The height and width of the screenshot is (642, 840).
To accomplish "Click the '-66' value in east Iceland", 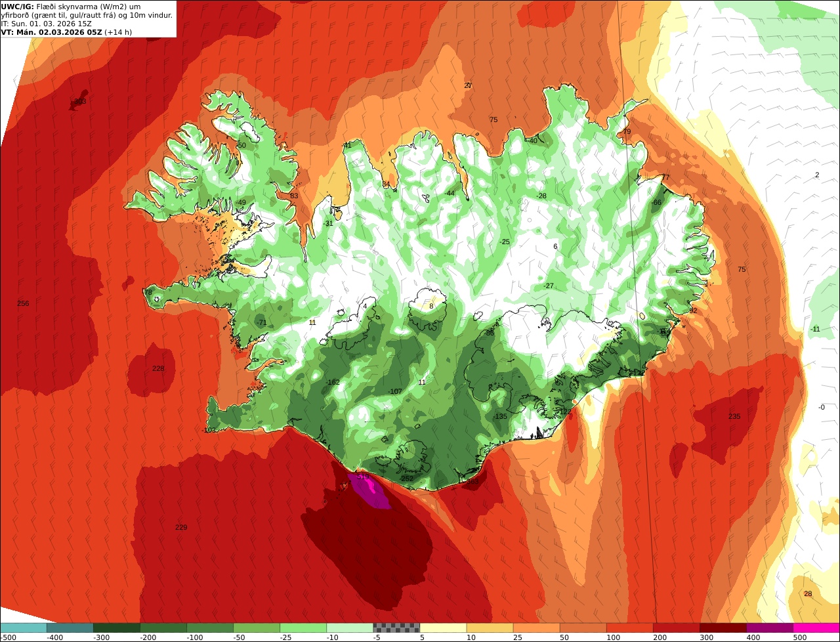I will coord(656,202).
